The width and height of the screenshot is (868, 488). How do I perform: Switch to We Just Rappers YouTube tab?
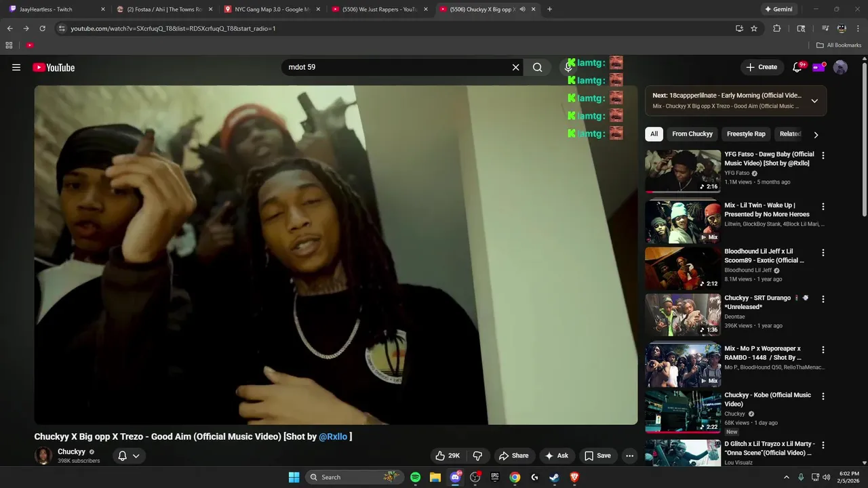(378, 9)
